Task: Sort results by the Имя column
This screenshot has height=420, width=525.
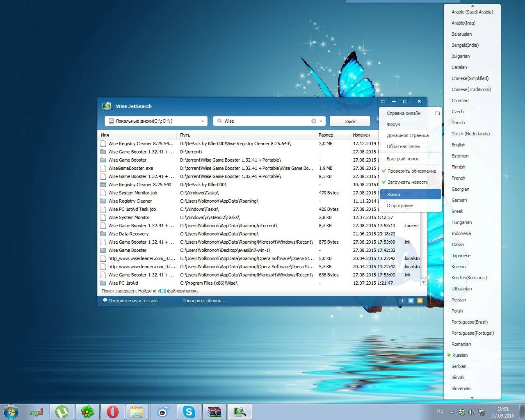Action: (x=137, y=135)
